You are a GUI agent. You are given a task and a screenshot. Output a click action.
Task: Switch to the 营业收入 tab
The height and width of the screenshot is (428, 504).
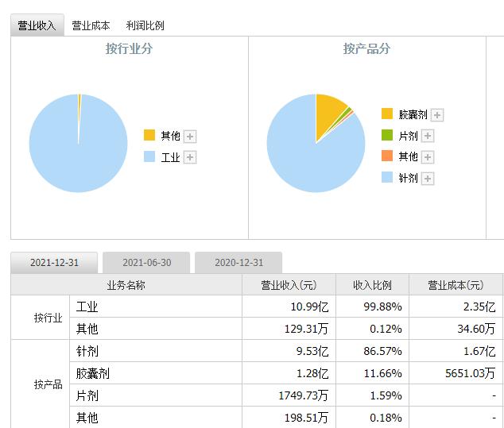tap(37, 25)
